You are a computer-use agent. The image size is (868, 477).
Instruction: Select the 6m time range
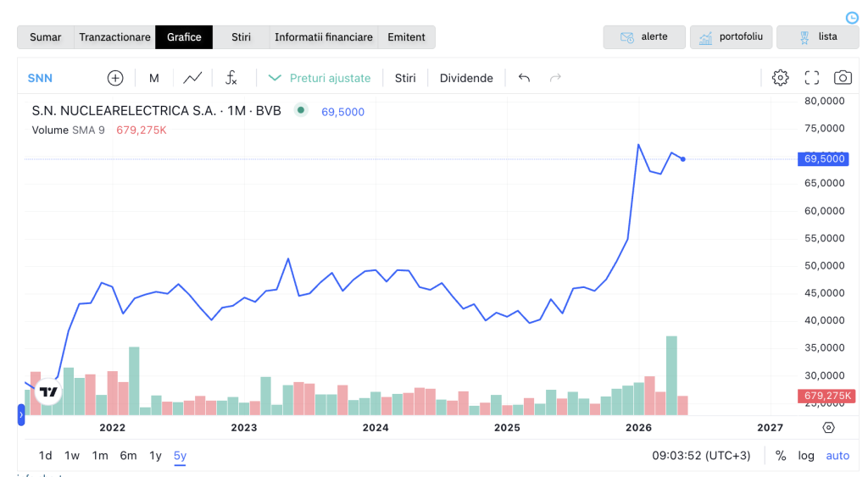point(128,456)
